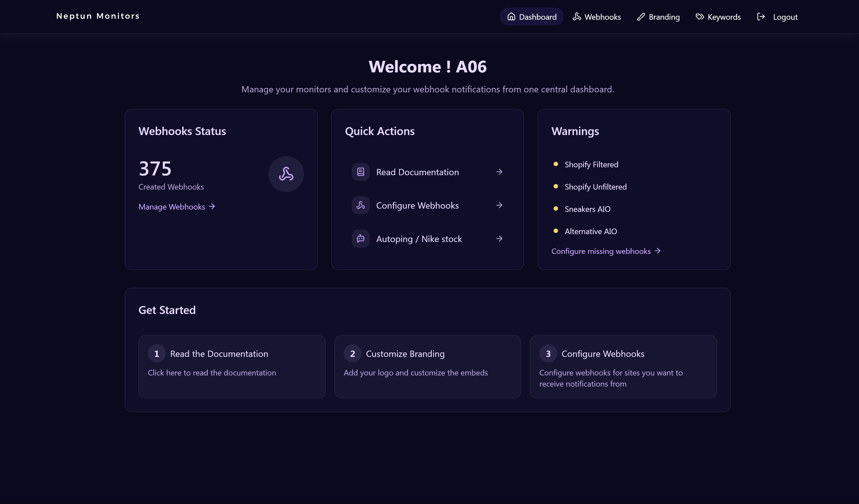859x504 pixels.
Task: Open the Webhooks navigation tab
Action: coord(597,17)
